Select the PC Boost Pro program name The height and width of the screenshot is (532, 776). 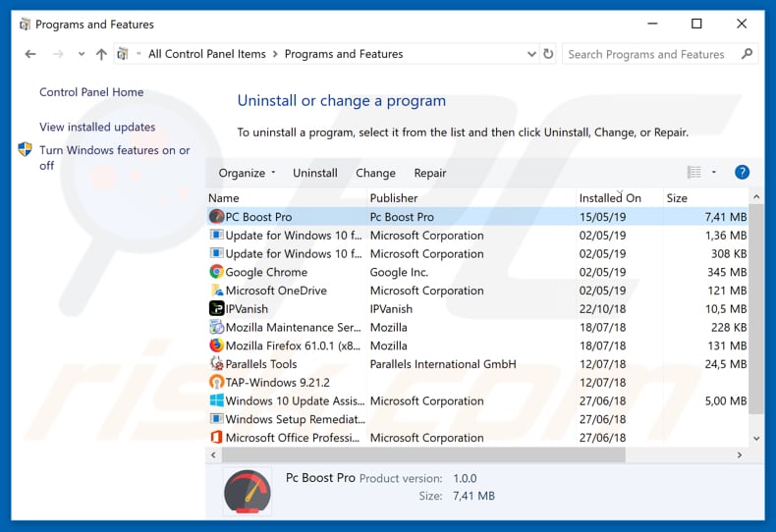(258, 217)
